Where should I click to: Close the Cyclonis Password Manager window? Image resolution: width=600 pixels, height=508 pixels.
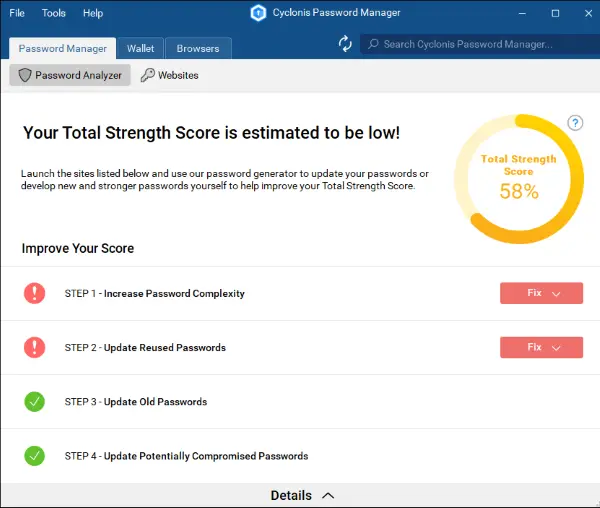tap(589, 13)
